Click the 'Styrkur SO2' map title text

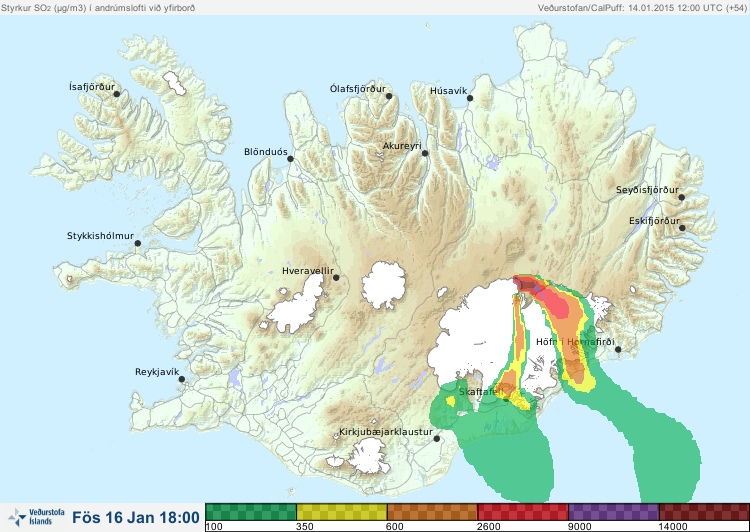pos(98,8)
